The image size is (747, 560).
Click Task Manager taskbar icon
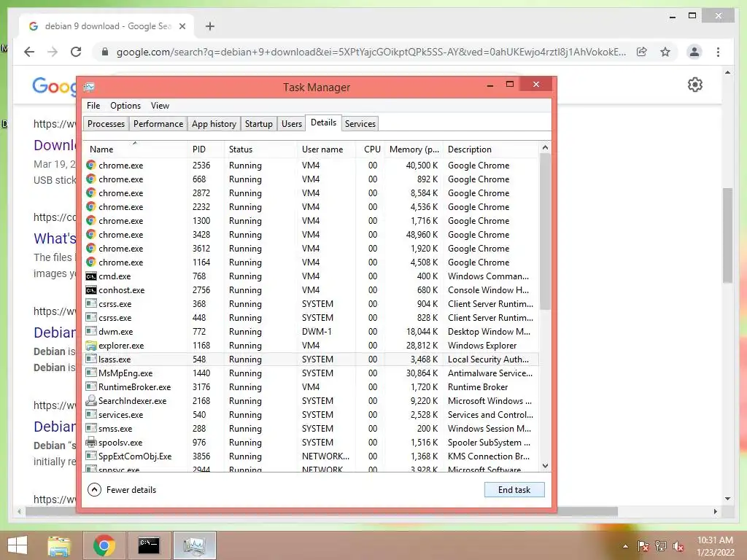click(194, 545)
